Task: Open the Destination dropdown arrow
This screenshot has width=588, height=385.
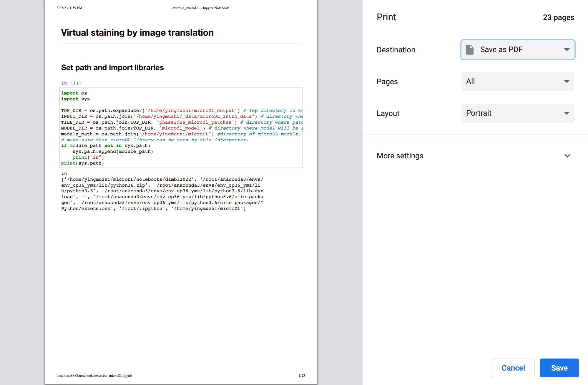Action: [x=567, y=50]
